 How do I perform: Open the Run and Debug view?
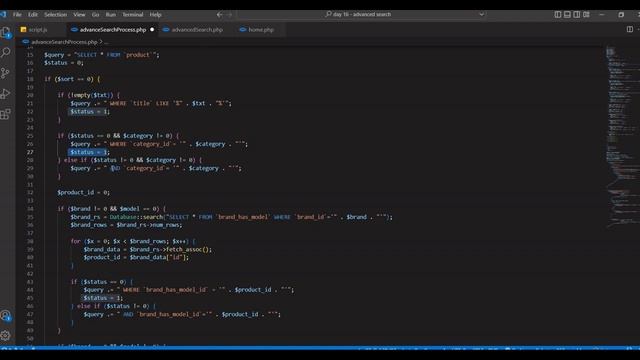pyautogui.click(x=5, y=93)
